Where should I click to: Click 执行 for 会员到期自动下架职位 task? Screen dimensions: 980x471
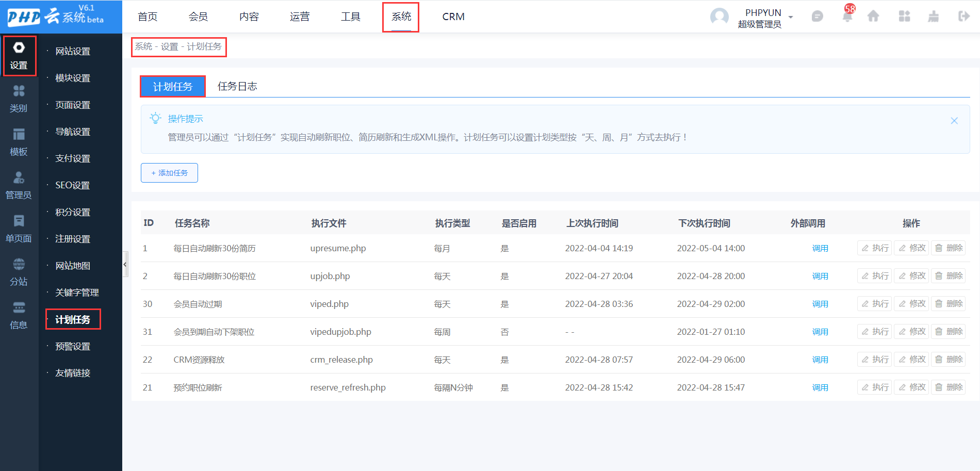(875, 332)
